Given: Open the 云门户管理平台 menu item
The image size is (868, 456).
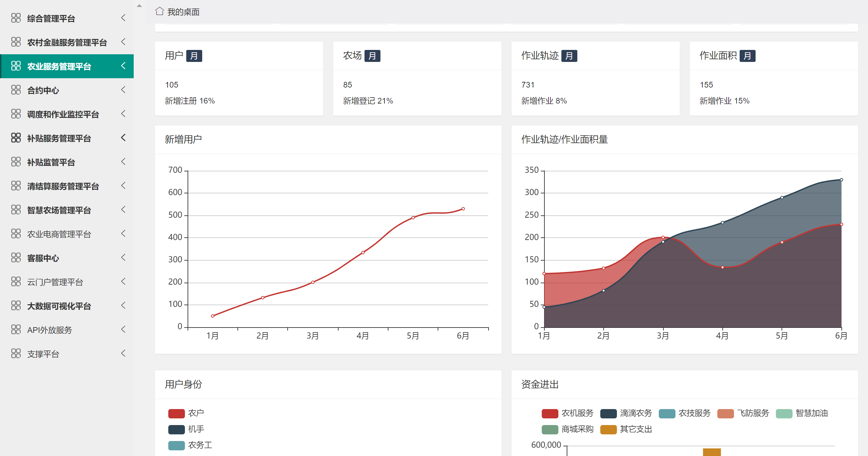Looking at the screenshot, I should tap(67, 282).
